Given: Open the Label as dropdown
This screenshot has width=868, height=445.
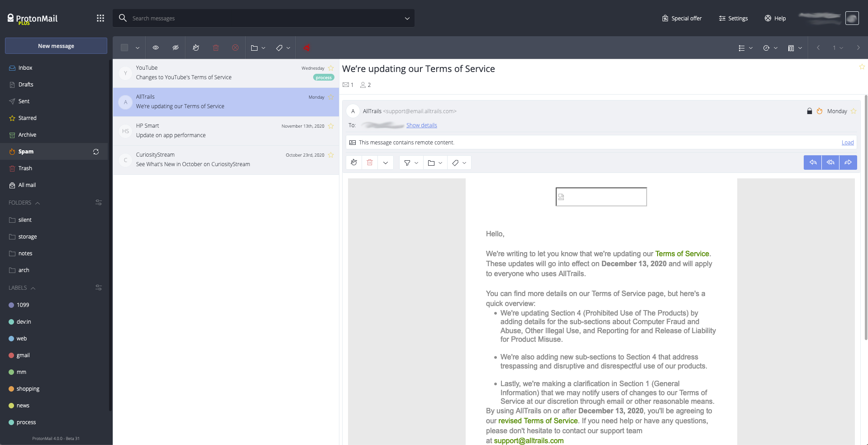Looking at the screenshot, I should (282, 48).
